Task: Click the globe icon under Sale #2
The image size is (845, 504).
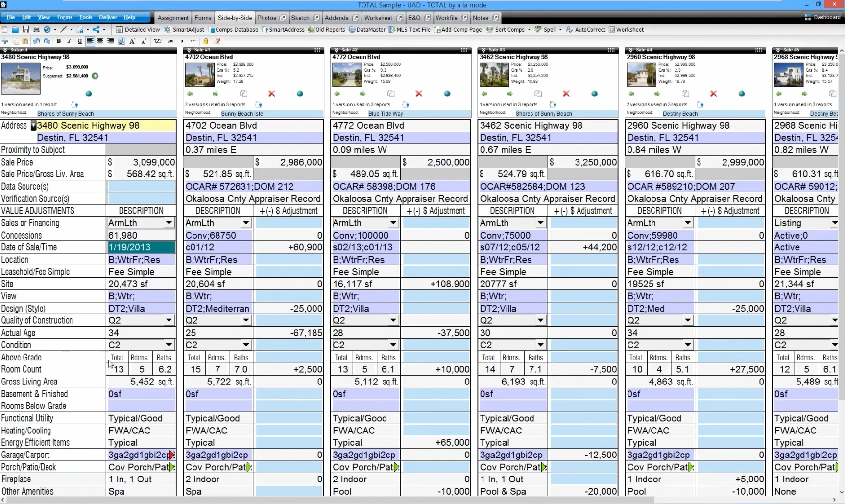Action: pos(447,94)
